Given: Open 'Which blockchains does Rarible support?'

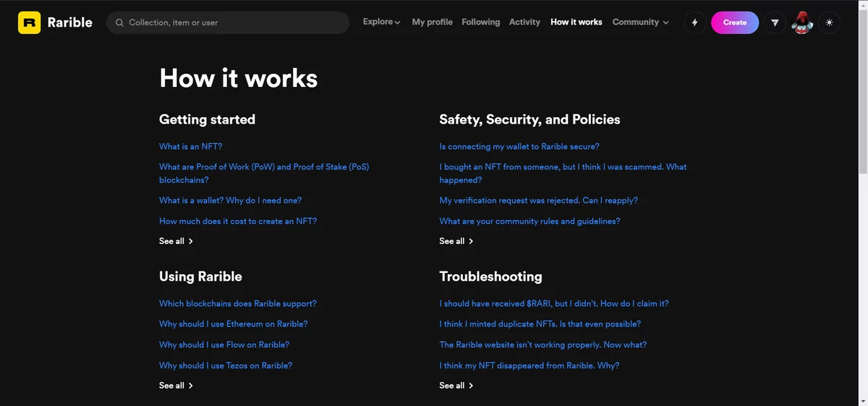Looking at the screenshot, I should click(238, 303).
